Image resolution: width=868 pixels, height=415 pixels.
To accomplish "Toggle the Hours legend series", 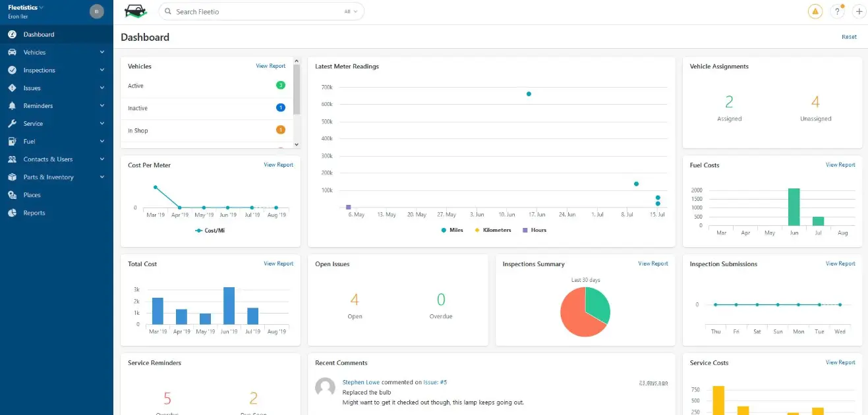I will [x=535, y=230].
